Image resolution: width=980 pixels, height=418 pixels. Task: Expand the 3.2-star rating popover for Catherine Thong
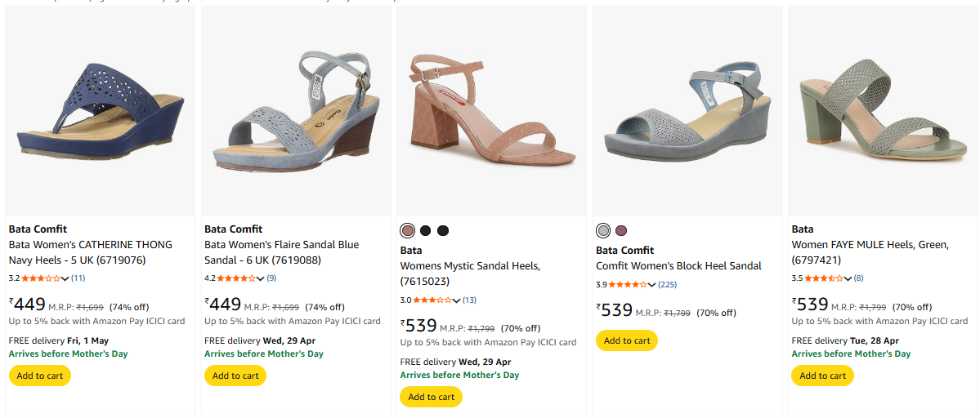coord(65,278)
